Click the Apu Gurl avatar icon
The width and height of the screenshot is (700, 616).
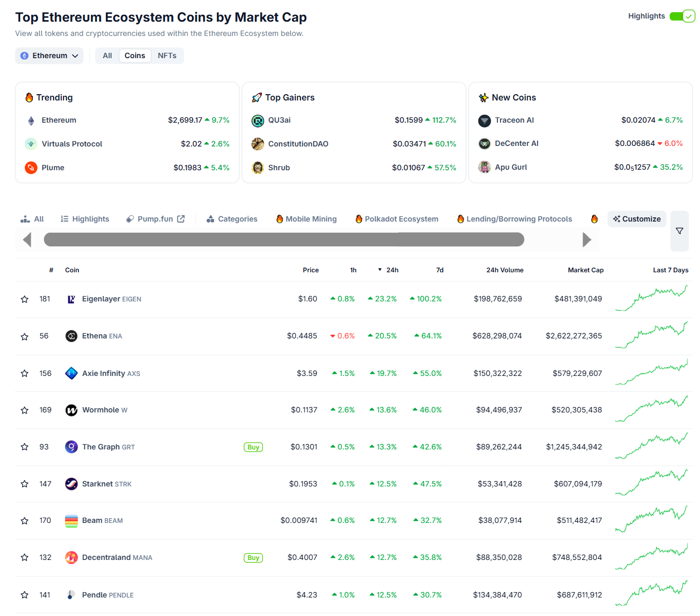click(x=485, y=167)
